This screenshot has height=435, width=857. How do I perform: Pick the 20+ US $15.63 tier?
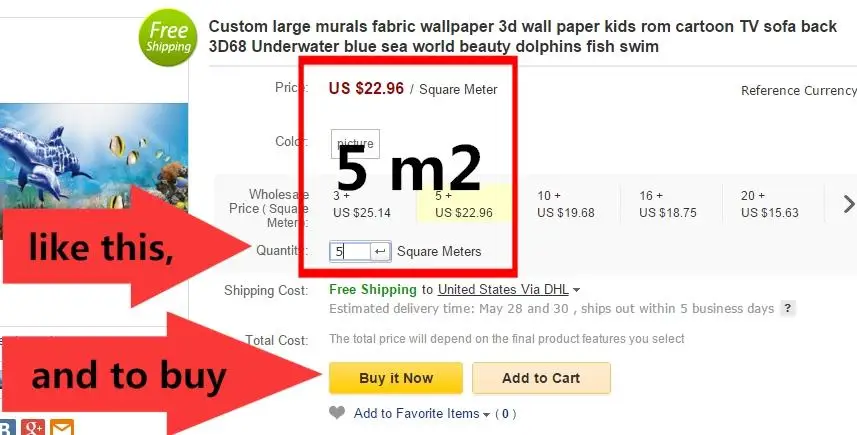coord(770,204)
